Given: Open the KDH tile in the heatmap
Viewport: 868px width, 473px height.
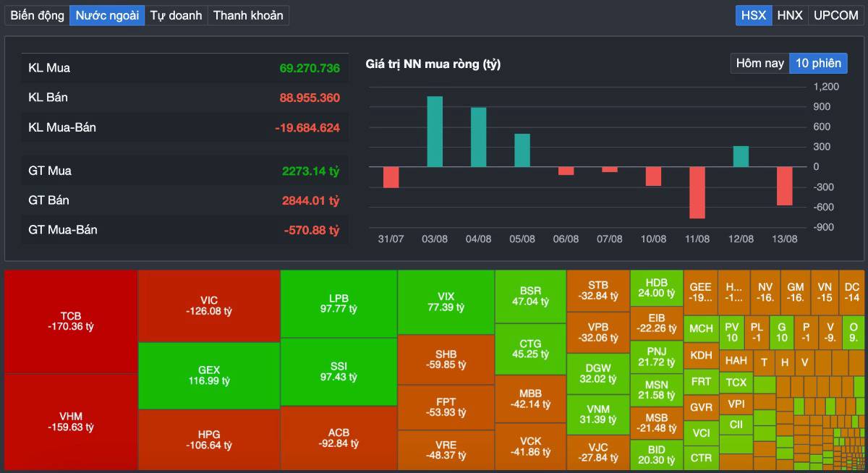Looking at the screenshot, I should [701, 355].
